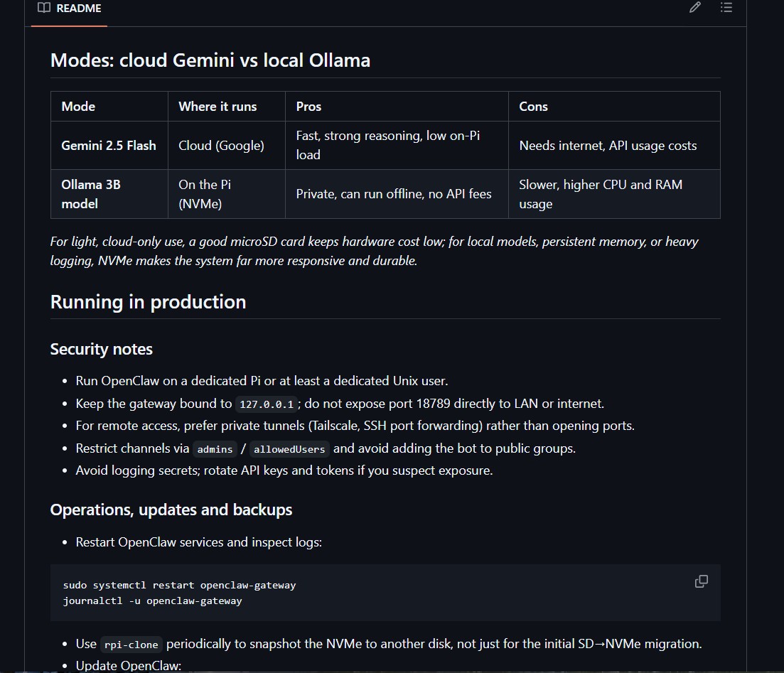Click the 'Needs internet, API usage costs' cell
Image resolution: width=784 pixels, height=673 pixels.
click(614, 146)
